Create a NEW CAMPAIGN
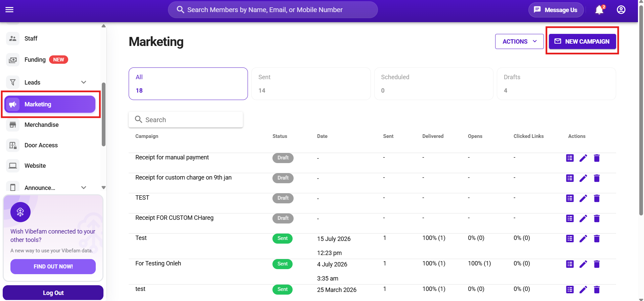The width and height of the screenshot is (644, 301). click(x=582, y=41)
